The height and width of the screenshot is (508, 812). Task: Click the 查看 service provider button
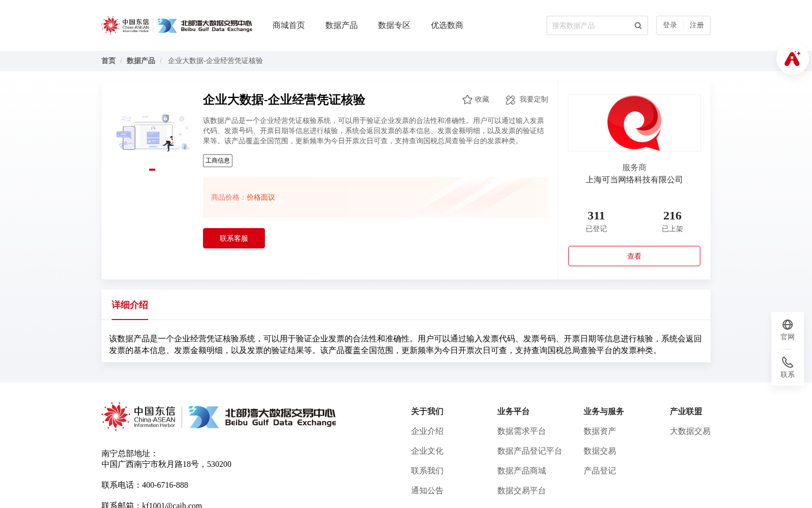[x=634, y=256]
